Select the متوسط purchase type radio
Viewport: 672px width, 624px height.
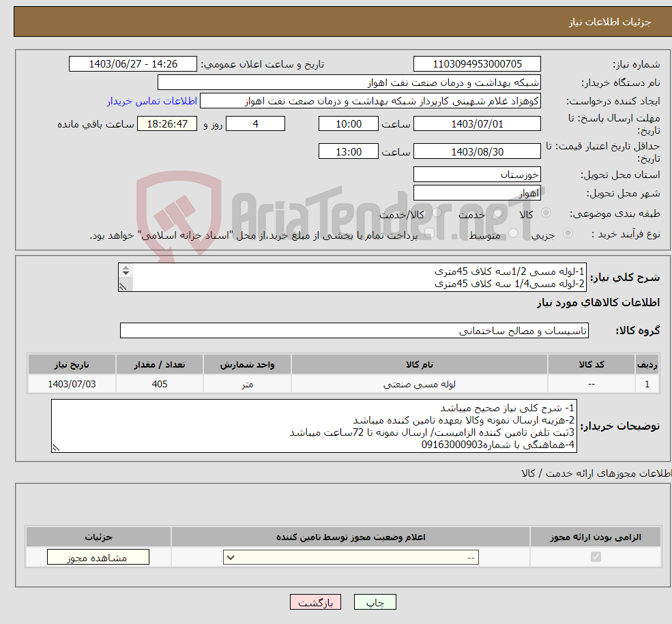pyautogui.click(x=513, y=233)
